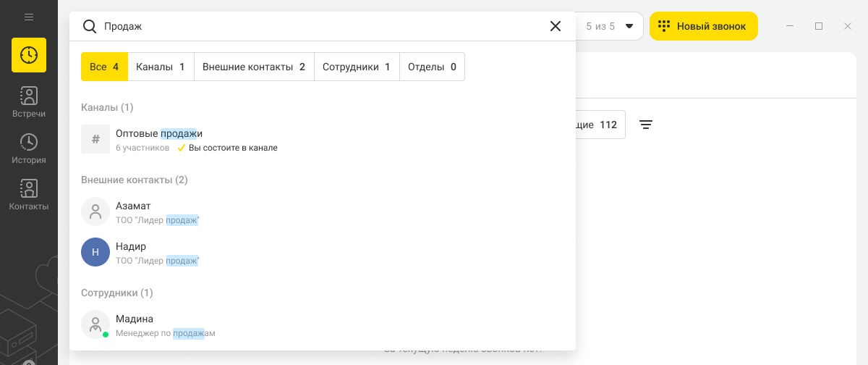
Task: Open the yellow clock calls icon
Action: 29,55
